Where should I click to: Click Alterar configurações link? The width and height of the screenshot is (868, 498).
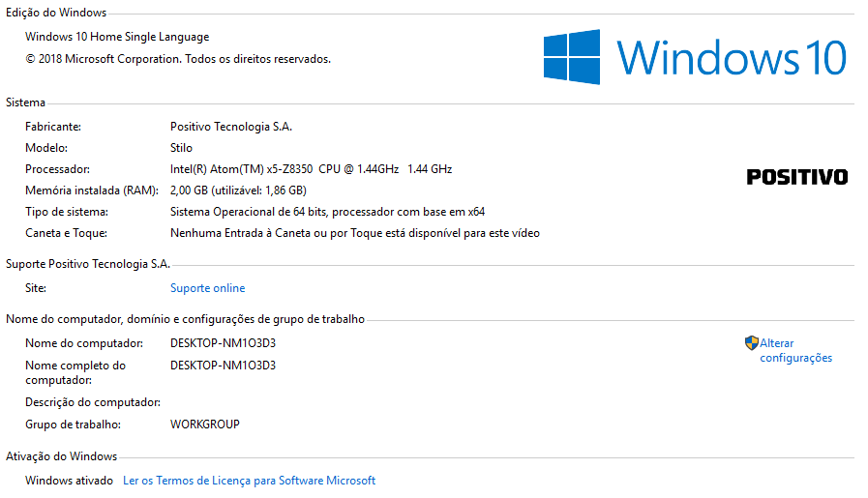(796, 350)
